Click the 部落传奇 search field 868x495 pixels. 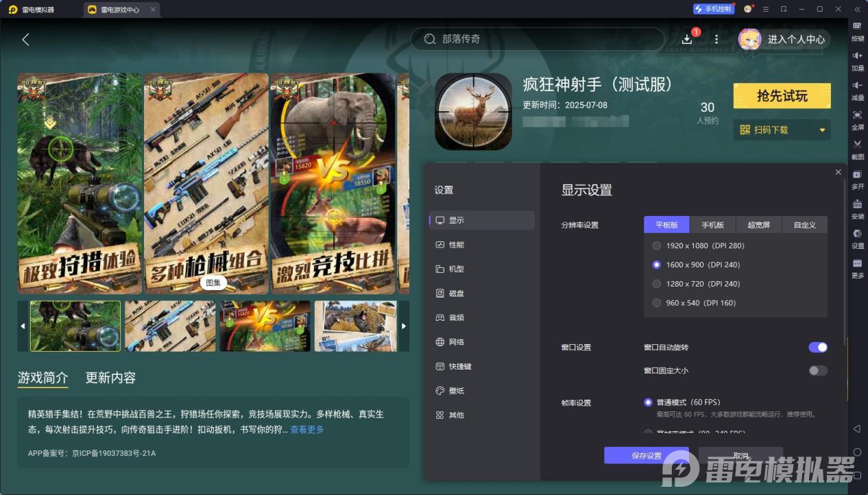[538, 39]
